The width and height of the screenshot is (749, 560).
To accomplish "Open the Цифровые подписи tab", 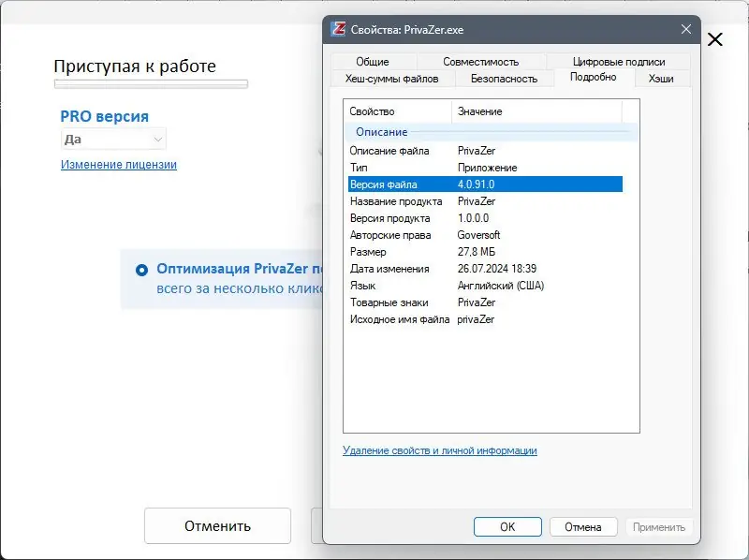I will coord(619,62).
